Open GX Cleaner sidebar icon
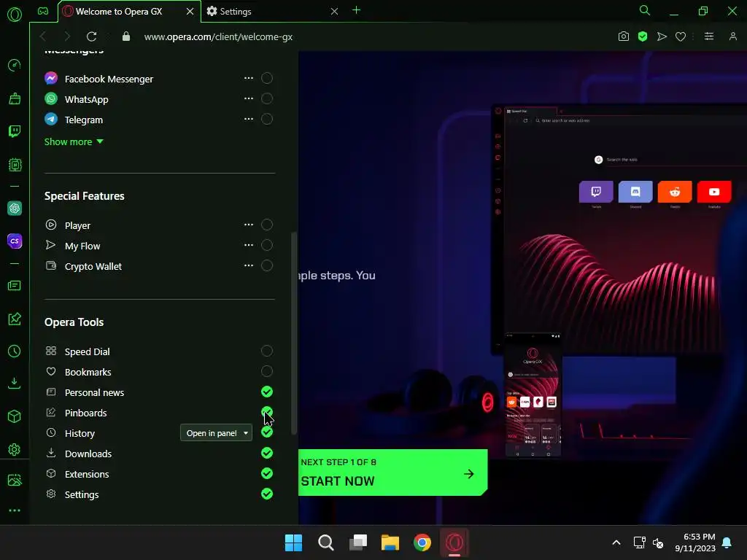The width and height of the screenshot is (747, 560). (x=15, y=98)
